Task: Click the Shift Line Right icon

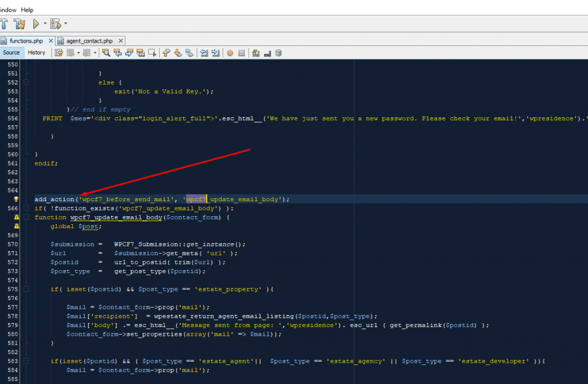Action: click(216, 53)
